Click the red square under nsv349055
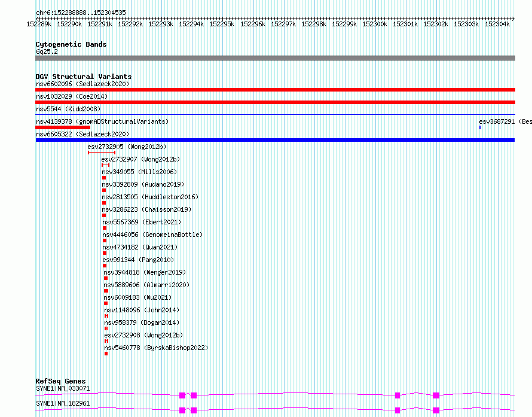Image resolution: width=532 pixels, height=417 pixels. click(104, 178)
